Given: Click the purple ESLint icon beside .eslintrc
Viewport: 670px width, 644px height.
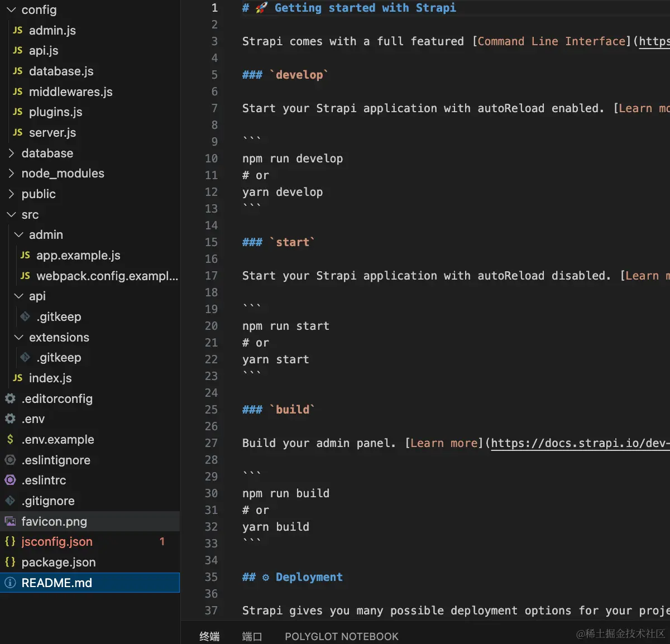Looking at the screenshot, I should tap(10, 480).
